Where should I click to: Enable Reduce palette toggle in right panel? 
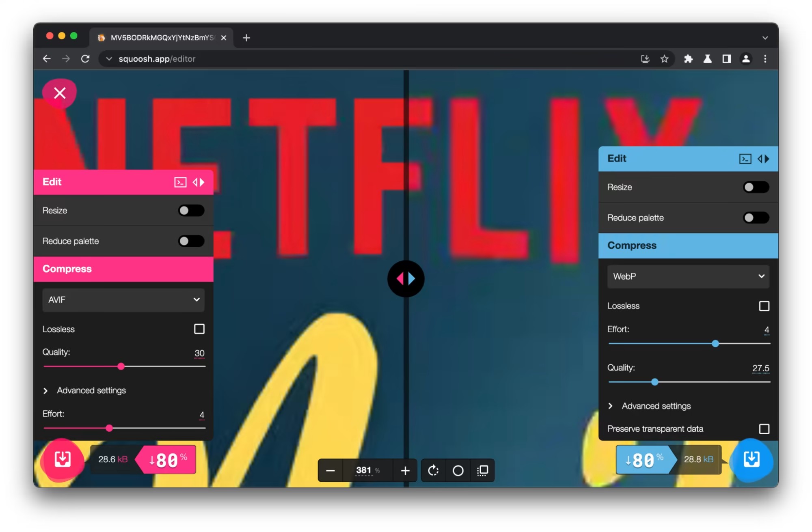756,218
